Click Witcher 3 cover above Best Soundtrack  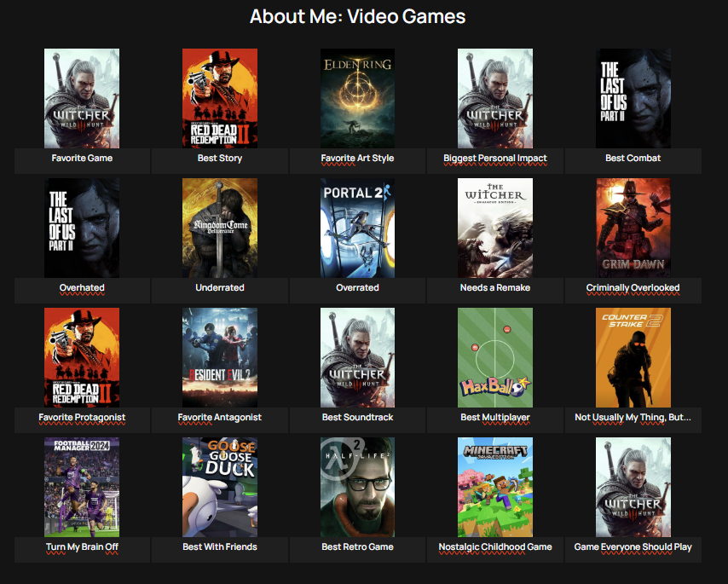pos(357,357)
